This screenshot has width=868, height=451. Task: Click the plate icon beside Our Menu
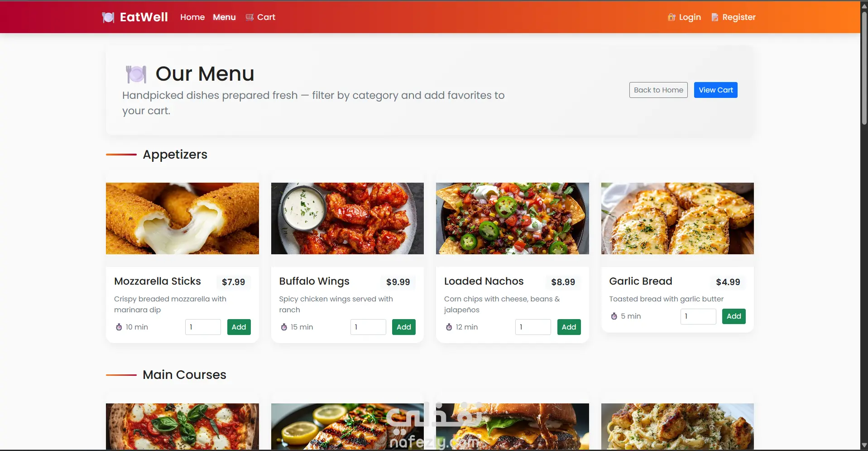coord(136,74)
